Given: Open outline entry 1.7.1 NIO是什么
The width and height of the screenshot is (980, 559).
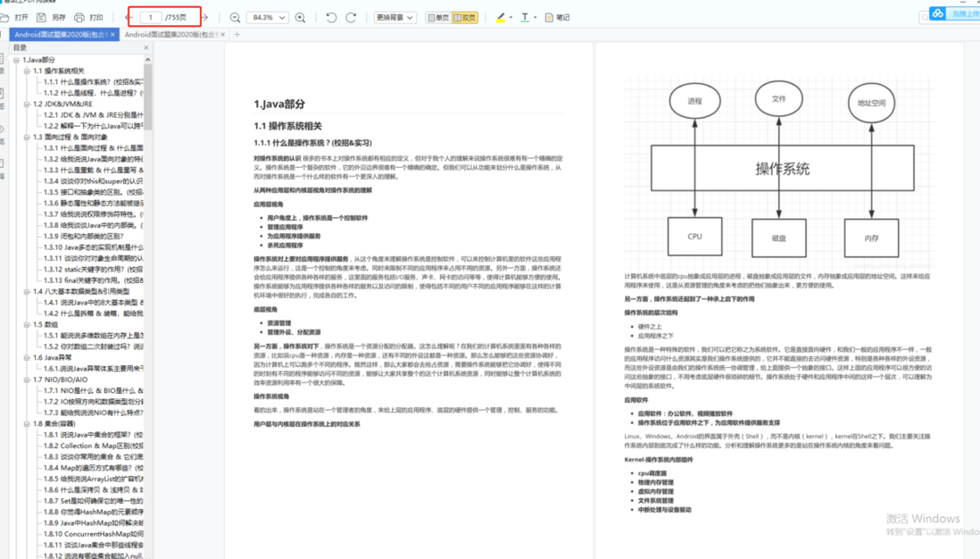Looking at the screenshot, I should 93,391.
